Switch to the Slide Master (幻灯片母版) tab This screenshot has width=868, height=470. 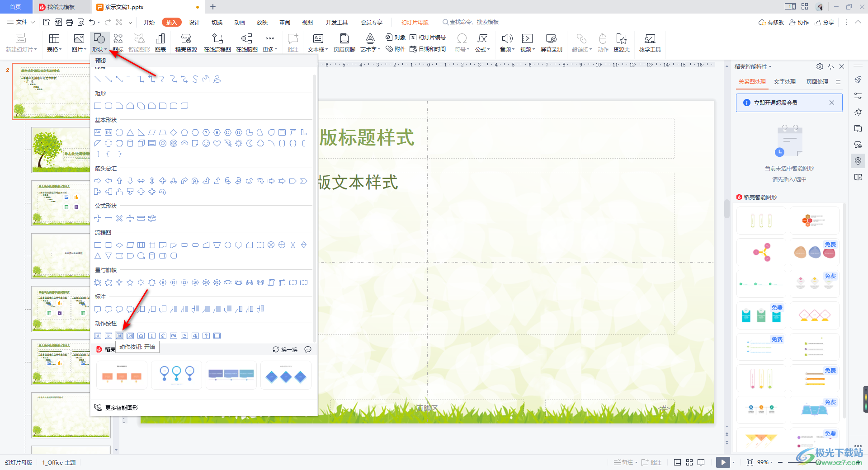[415, 22]
